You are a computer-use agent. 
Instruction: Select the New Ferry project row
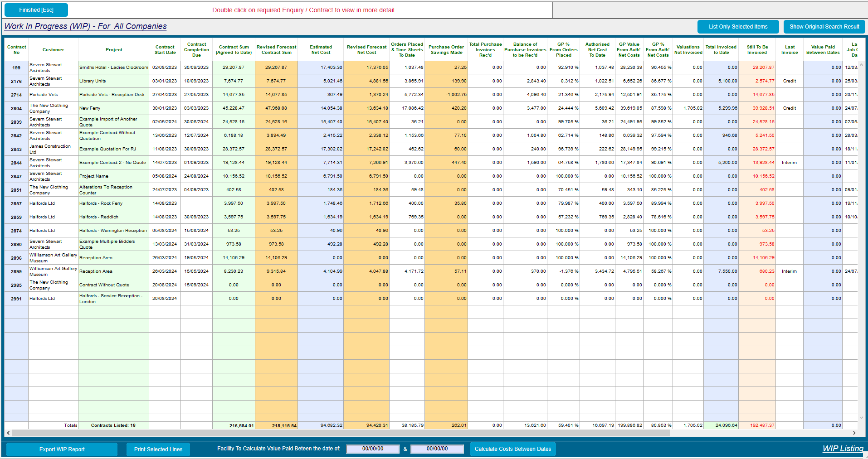113,108
